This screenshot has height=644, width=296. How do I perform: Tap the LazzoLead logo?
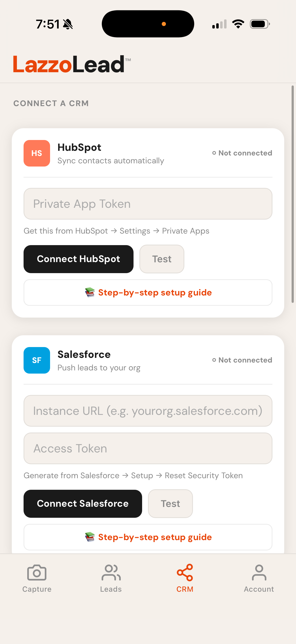point(72,64)
